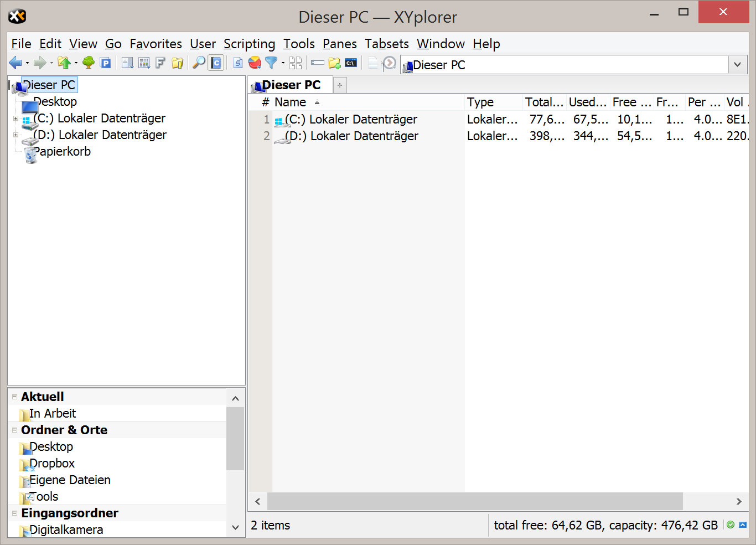Toggle the dual pane icon in toolbar

tap(296, 63)
